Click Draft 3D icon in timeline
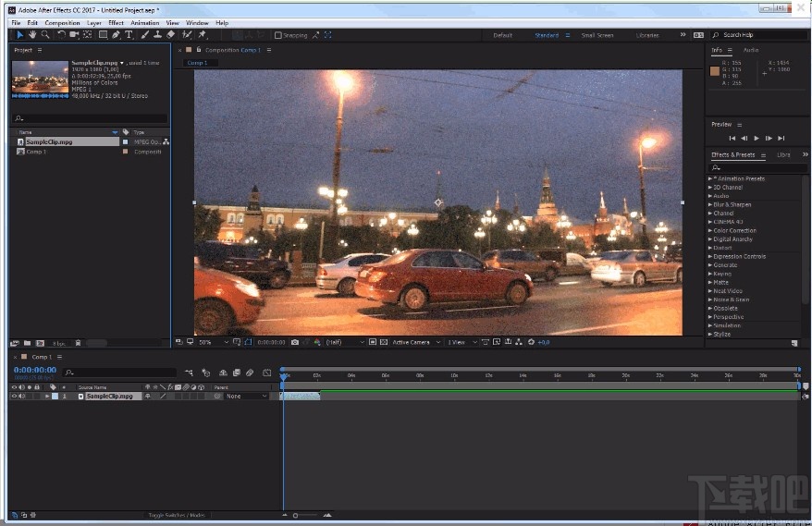The width and height of the screenshot is (812, 526). coord(205,373)
